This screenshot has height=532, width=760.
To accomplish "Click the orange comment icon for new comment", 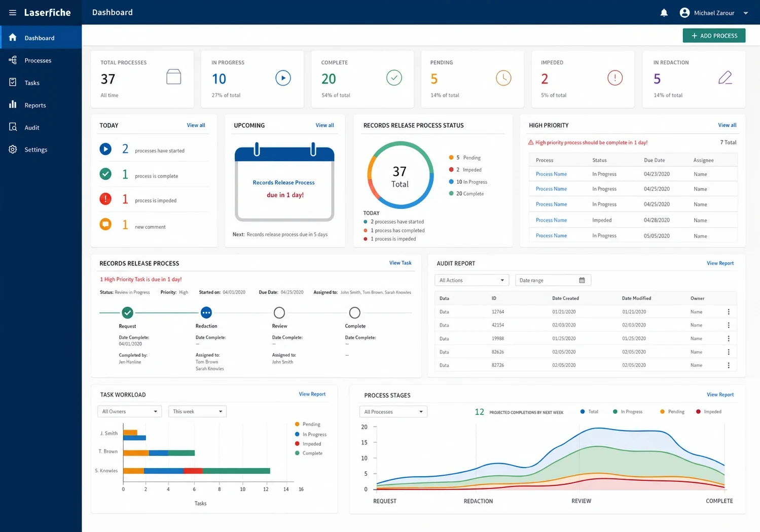I will 105,224.
